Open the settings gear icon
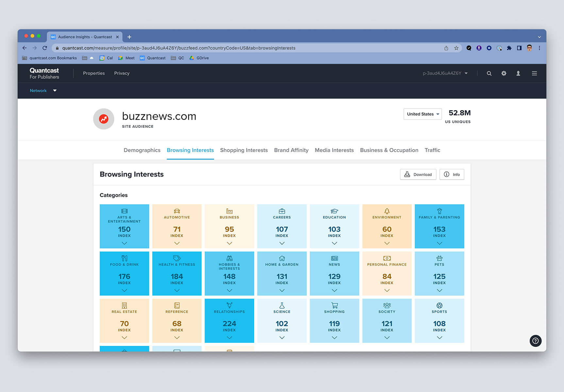 [x=504, y=73]
